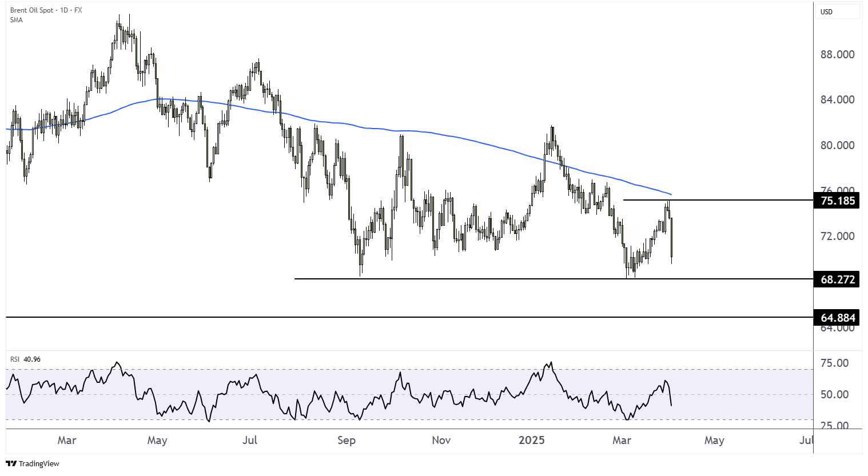Select the last candlestick on the chart
The height and width of the screenshot is (476, 868).
pyautogui.click(x=671, y=238)
